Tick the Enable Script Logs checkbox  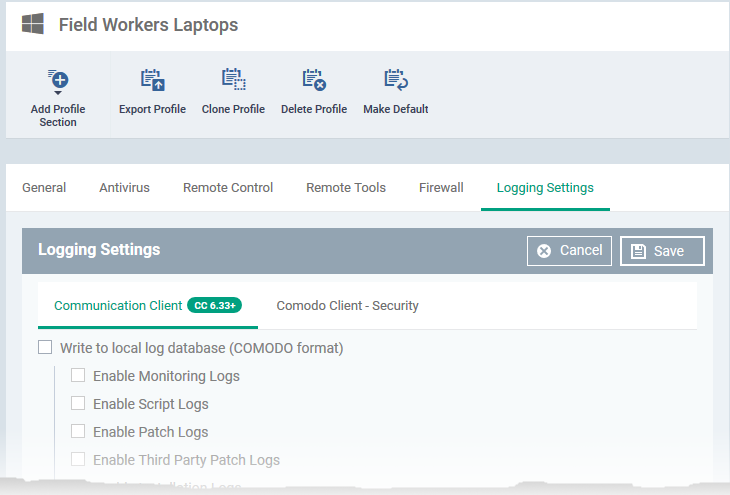78,404
